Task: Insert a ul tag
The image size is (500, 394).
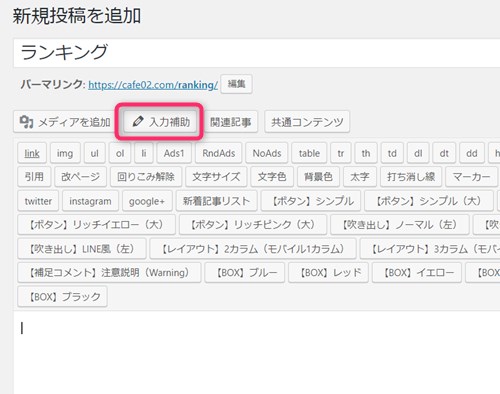Action: (95, 153)
